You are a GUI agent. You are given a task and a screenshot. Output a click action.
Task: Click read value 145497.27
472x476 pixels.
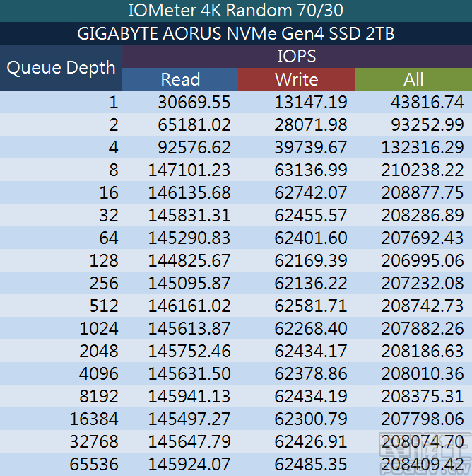(189, 419)
